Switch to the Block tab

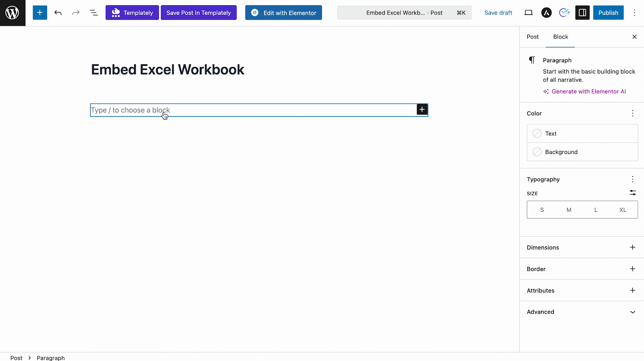pos(560,37)
